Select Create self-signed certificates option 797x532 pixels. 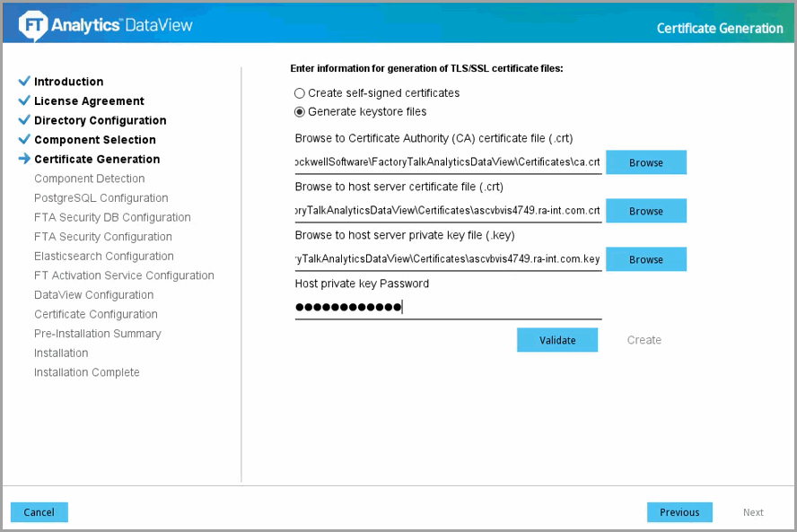pos(300,93)
